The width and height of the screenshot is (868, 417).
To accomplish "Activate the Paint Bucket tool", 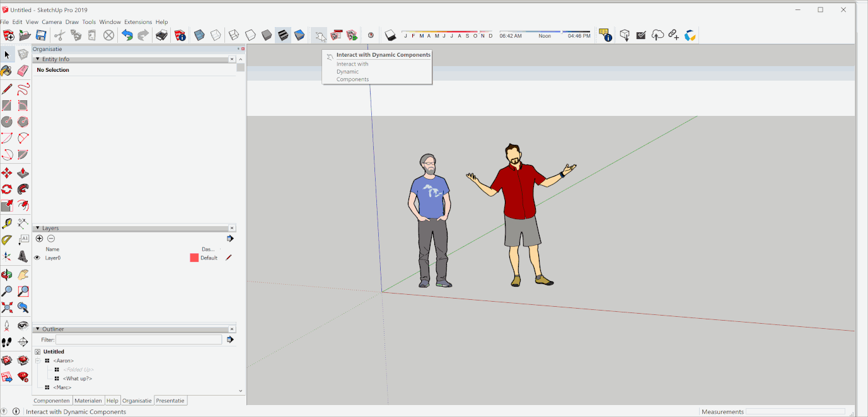I will 8,71.
